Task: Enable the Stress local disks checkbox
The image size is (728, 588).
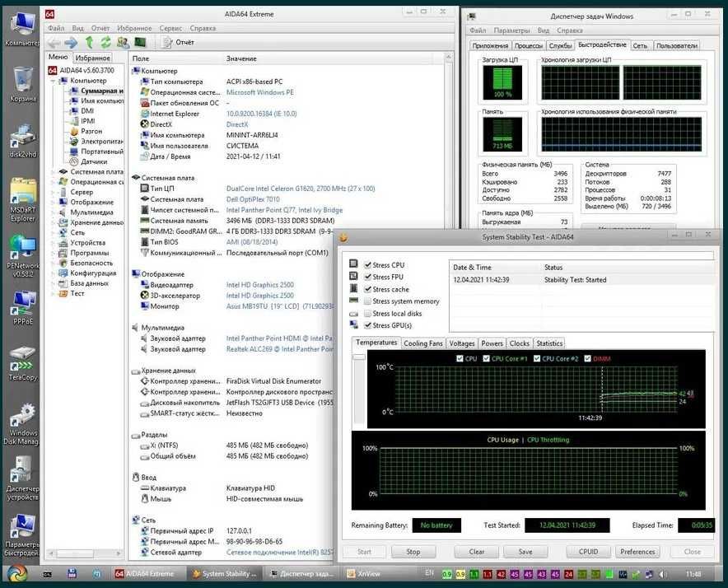Action: tap(368, 313)
